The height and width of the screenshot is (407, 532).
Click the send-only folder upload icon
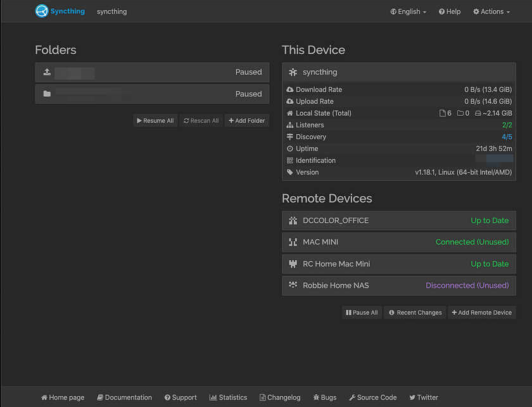pyautogui.click(x=47, y=72)
